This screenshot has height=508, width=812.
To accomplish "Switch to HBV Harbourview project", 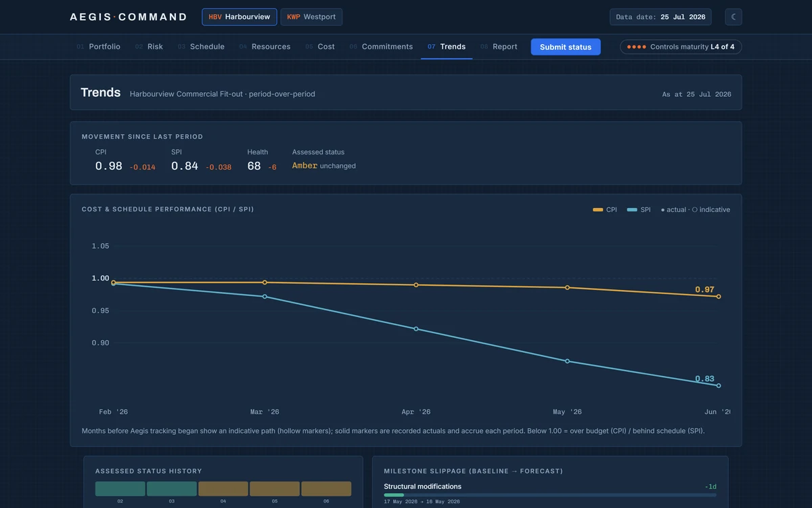I will (x=240, y=17).
